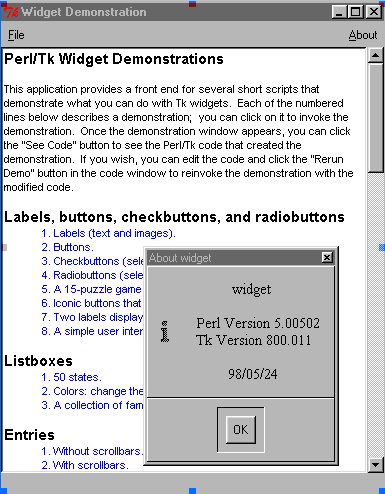Click the 'Listboxes' section heading
This screenshot has width=385, height=494.
tap(38, 361)
